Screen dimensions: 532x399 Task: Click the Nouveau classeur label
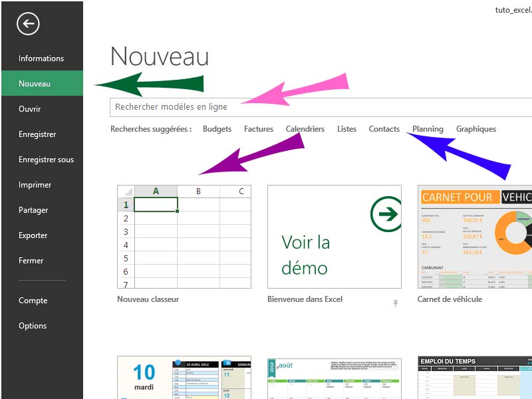tap(148, 299)
